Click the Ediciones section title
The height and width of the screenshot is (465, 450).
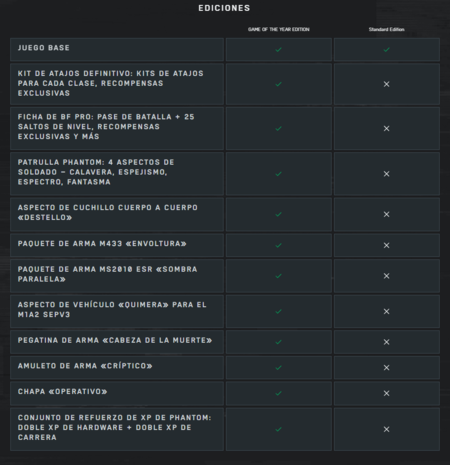tap(224, 8)
